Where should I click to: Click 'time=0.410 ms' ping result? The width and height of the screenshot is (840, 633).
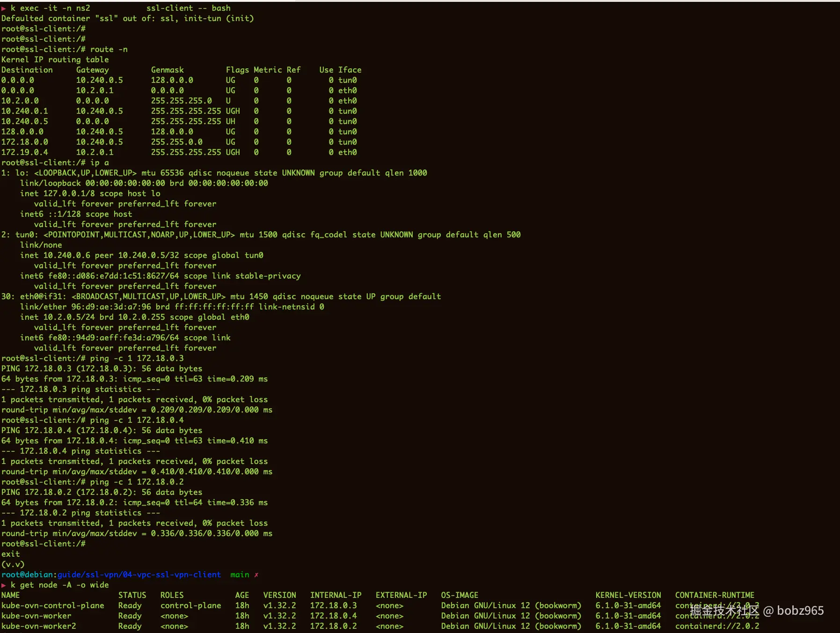(238, 441)
